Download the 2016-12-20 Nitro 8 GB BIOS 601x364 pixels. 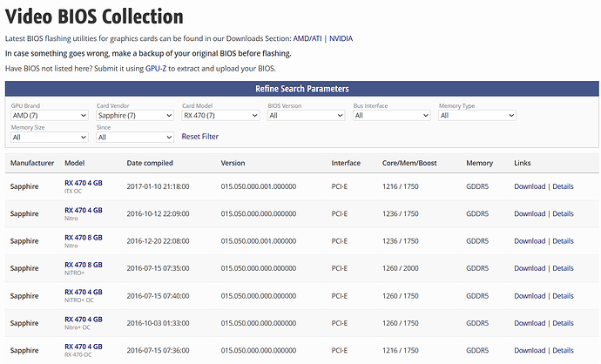click(x=529, y=241)
